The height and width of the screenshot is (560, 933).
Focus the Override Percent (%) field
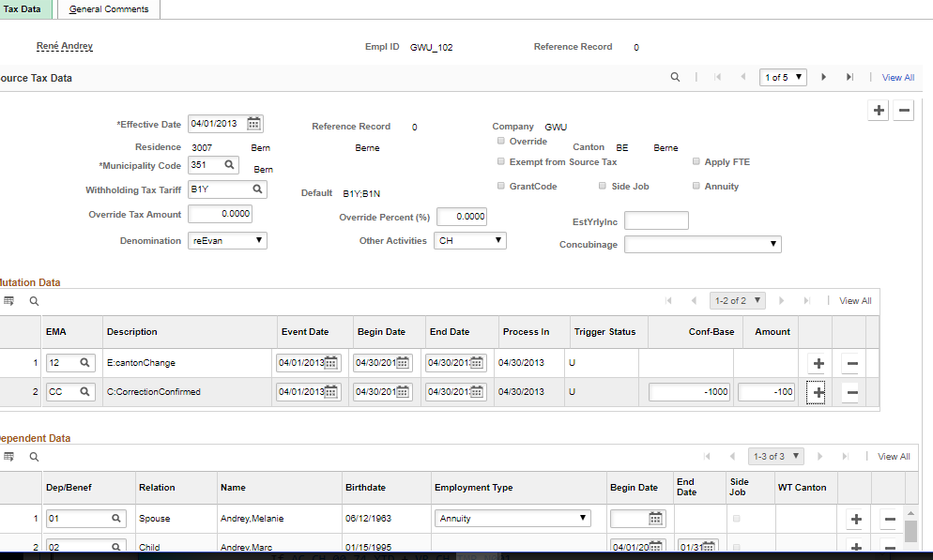click(462, 217)
